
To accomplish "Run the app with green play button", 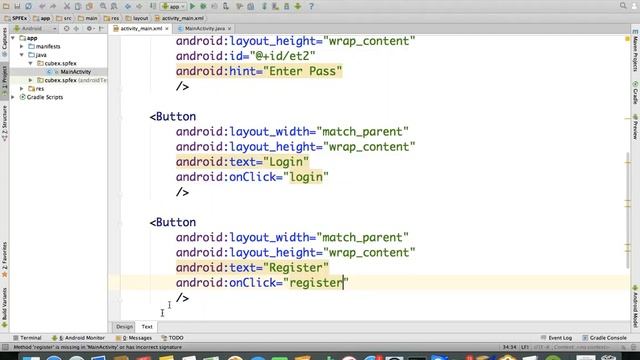I will coord(192,6).
